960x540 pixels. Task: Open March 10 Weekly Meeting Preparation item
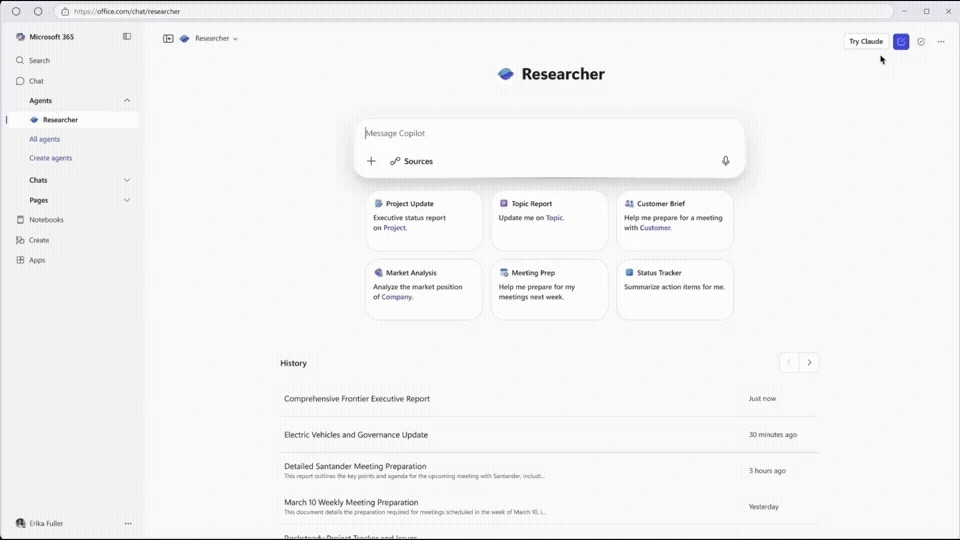[549, 507]
